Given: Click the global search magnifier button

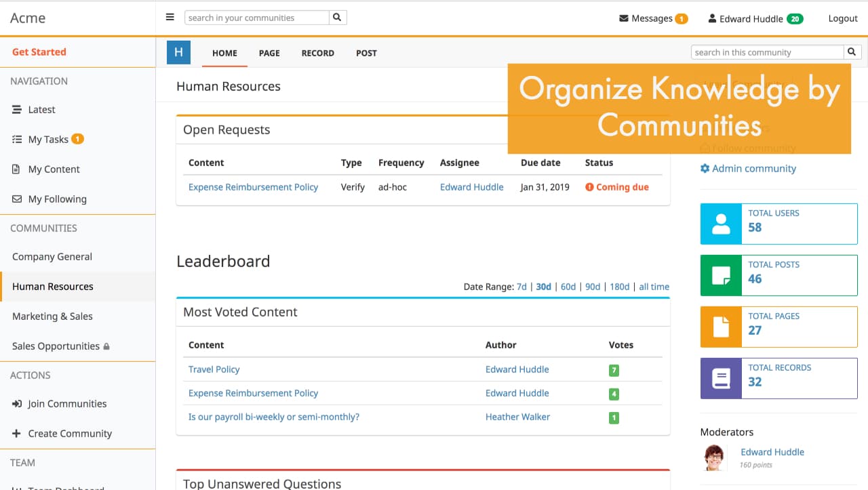Looking at the screenshot, I should pos(338,18).
